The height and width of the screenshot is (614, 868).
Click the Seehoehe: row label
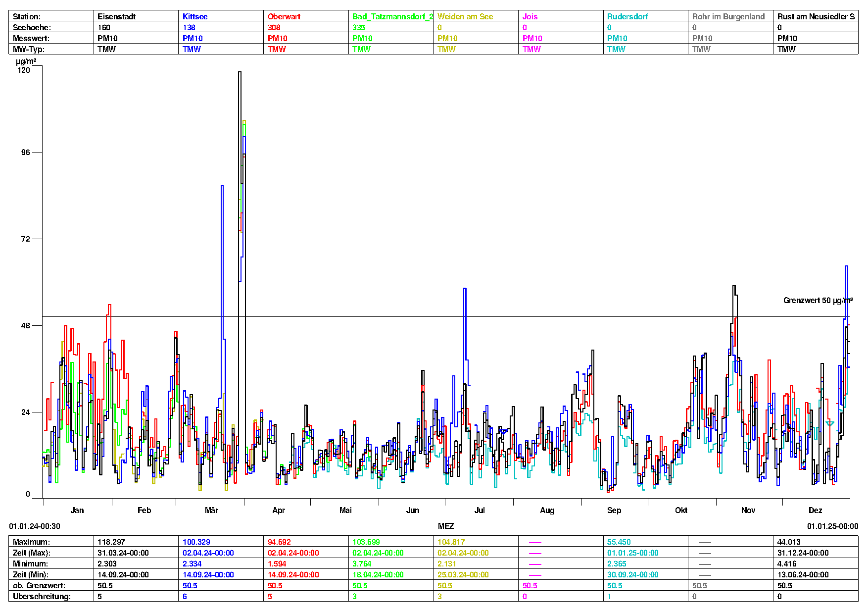pyautogui.click(x=32, y=27)
